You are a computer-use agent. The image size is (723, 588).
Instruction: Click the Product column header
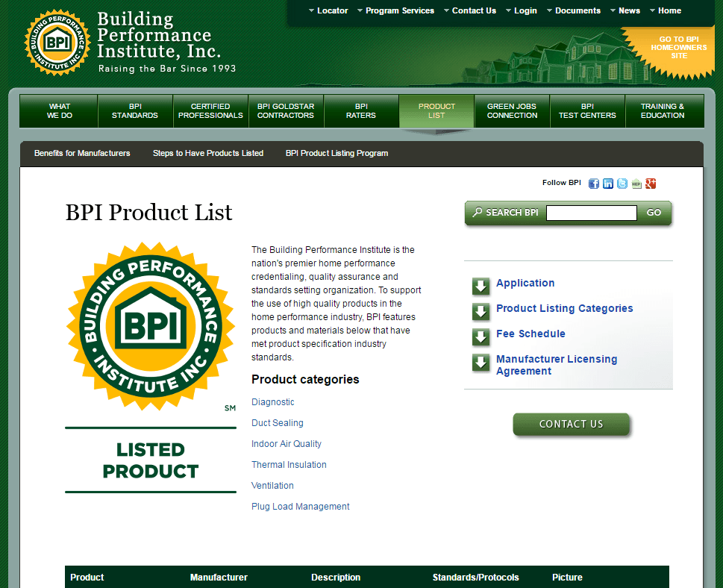(87, 578)
